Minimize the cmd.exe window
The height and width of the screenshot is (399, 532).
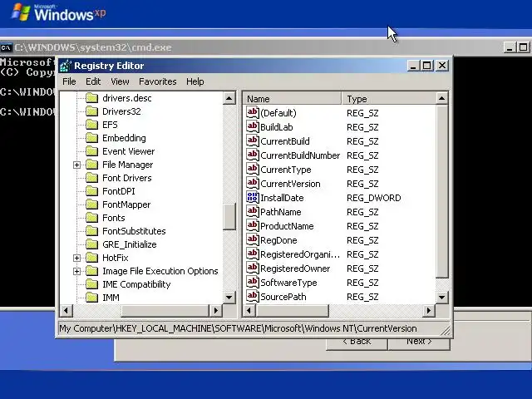pos(510,47)
